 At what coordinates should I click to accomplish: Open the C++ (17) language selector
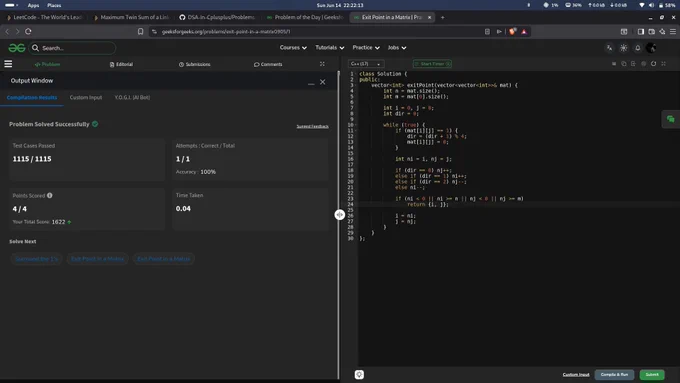tap(366, 64)
